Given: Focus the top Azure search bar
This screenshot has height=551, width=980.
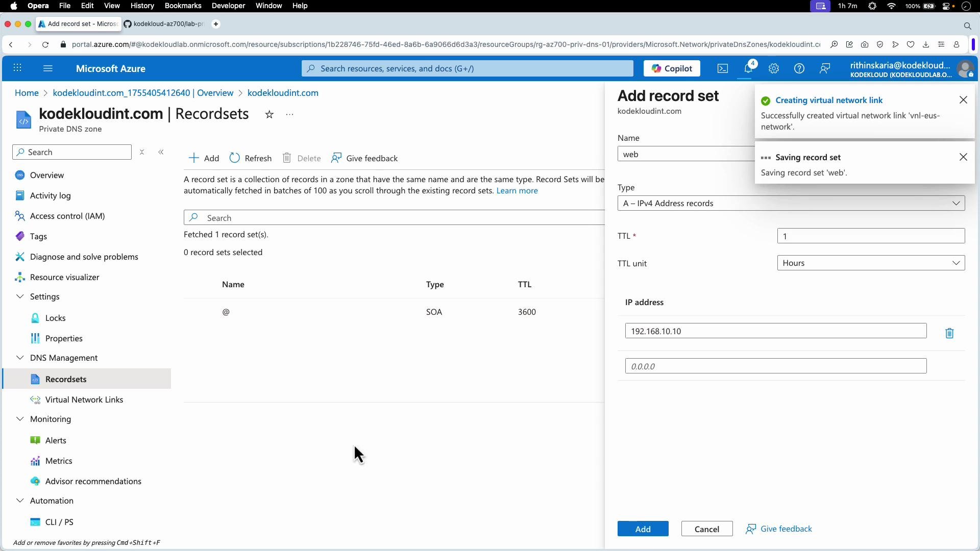Looking at the screenshot, I should pyautogui.click(x=467, y=68).
